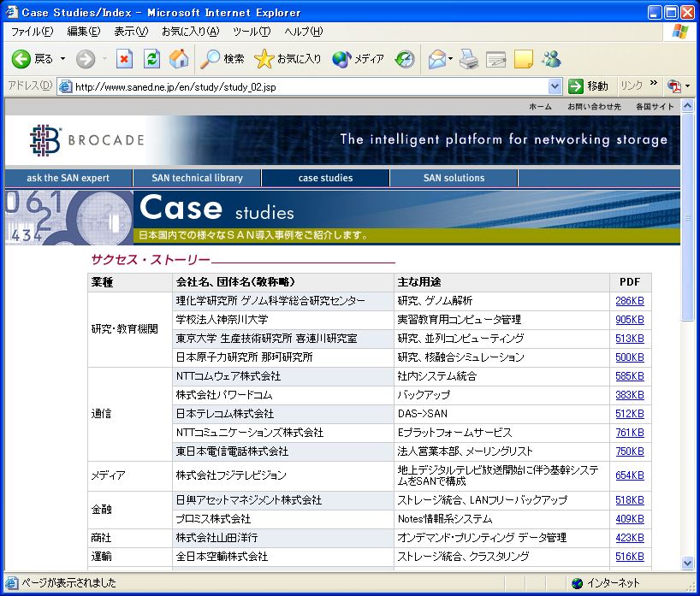The height and width of the screenshot is (596, 700).
Task: Open the 500KB PDF link
Action: (x=630, y=357)
